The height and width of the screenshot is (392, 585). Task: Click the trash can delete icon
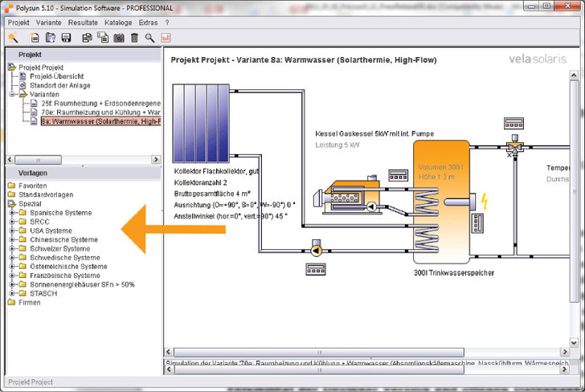(134, 38)
